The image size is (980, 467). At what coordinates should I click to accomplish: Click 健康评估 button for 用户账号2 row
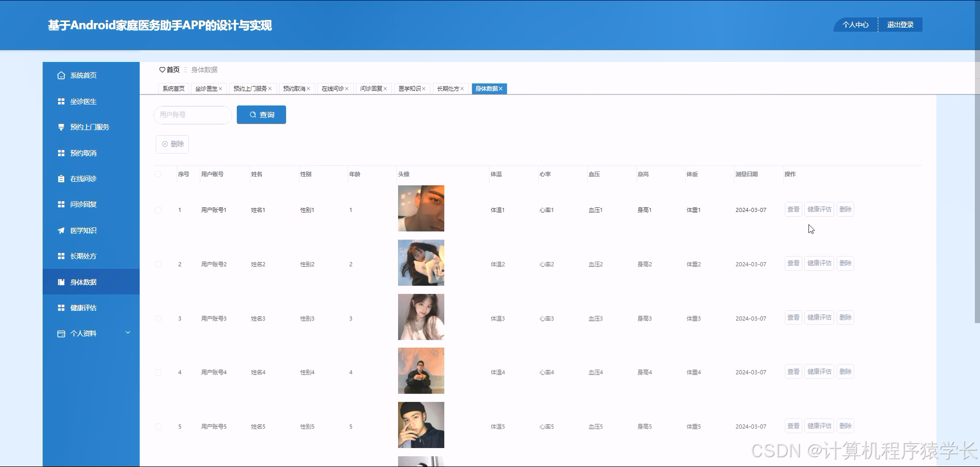pos(819,263)
